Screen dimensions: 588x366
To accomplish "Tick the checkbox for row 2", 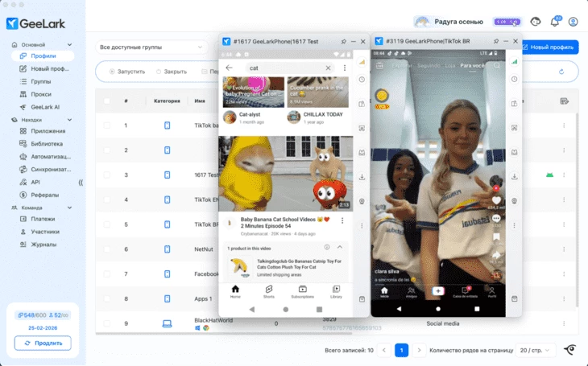I will pos(107,150).
